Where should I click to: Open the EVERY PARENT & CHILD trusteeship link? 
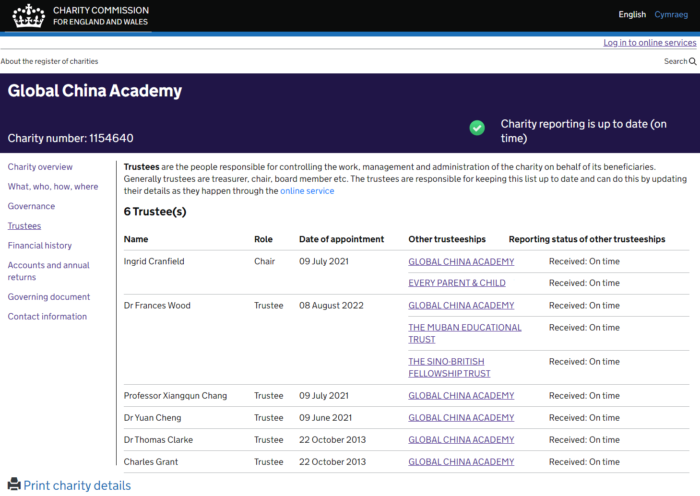(x=456, y=283)
